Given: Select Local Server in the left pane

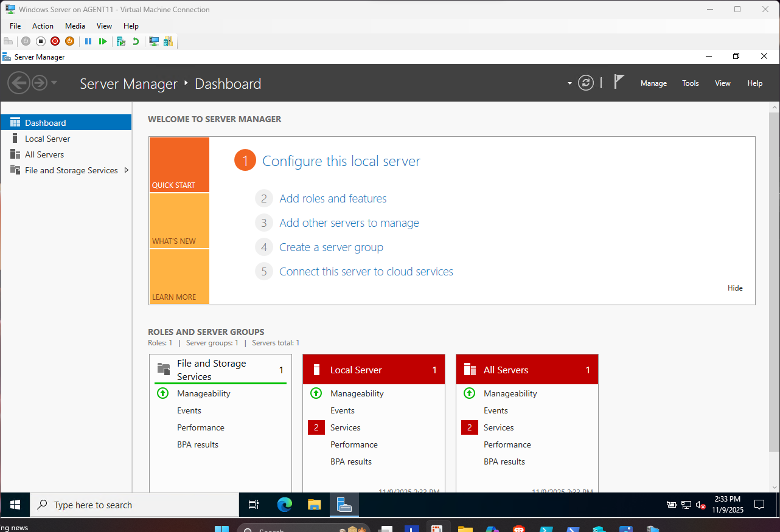Looking at the screenshot, I should tap(47, 139).
